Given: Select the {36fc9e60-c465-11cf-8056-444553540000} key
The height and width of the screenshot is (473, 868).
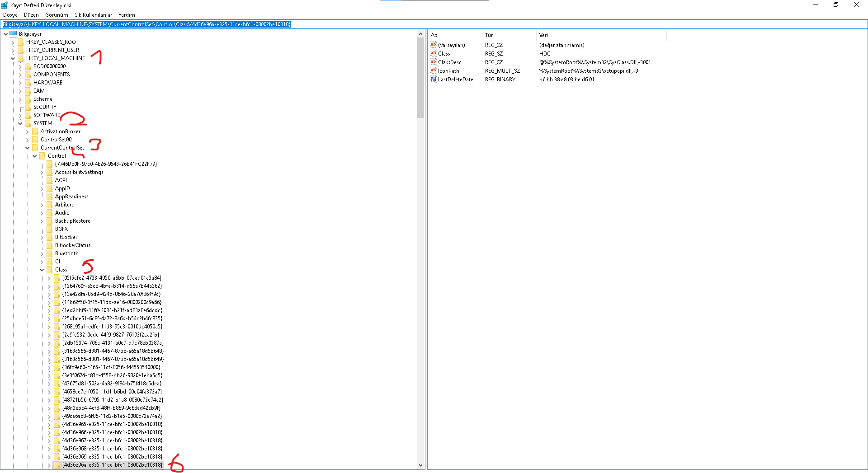Looking at the screenshot, I should coord(111,367).
